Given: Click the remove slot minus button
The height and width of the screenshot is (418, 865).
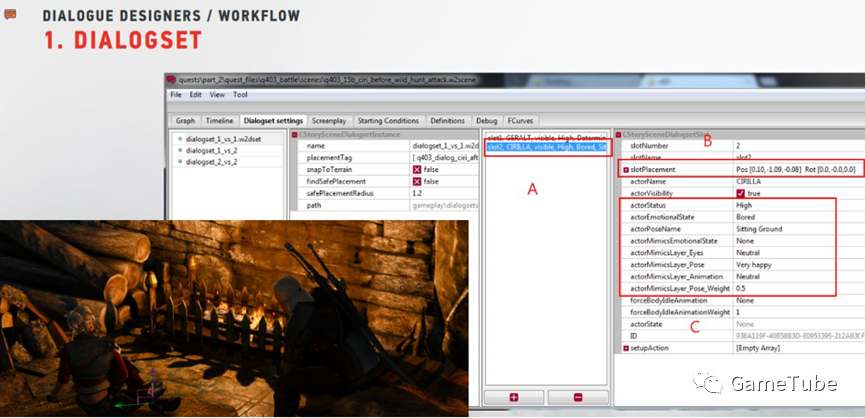Looking at the screenshot, I should pos(578,397).
